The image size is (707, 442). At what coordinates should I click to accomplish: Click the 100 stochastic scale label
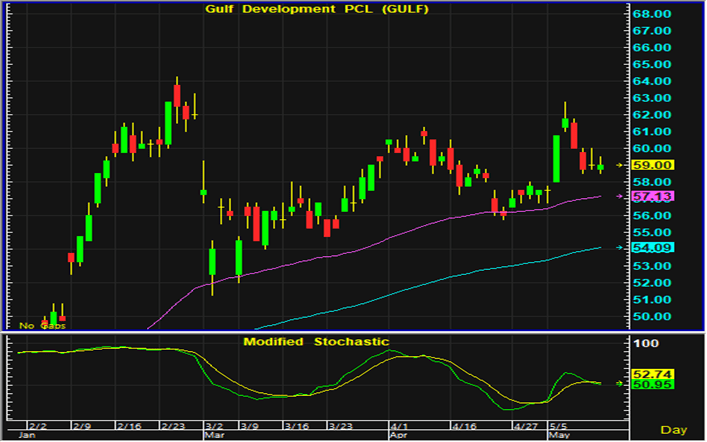646,344
